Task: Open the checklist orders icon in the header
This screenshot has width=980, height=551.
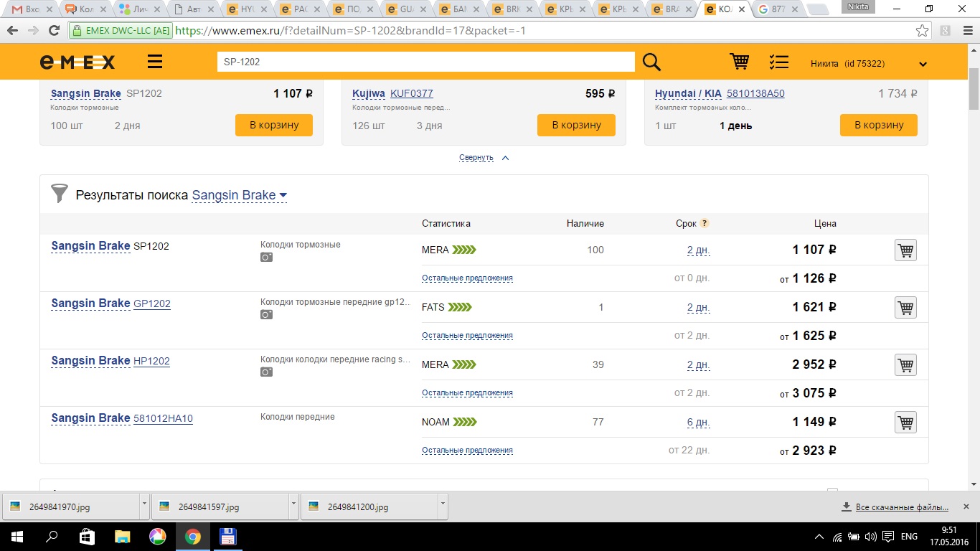Action: 779,62
